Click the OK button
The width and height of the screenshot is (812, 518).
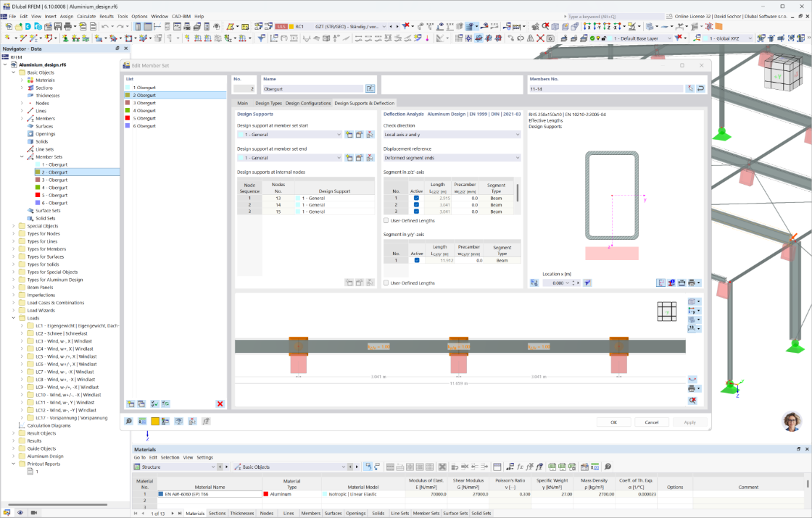pos(613,422)
